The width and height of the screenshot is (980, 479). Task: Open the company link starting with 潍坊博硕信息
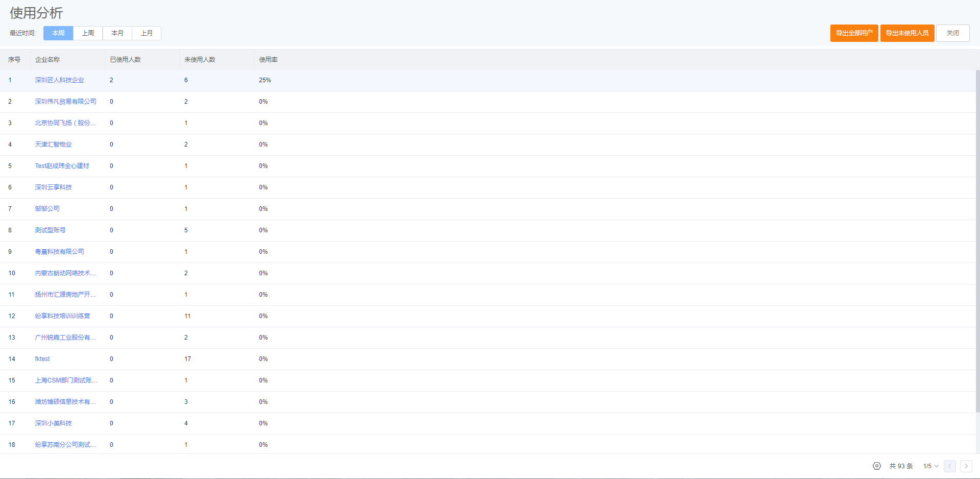click(65, 402)
